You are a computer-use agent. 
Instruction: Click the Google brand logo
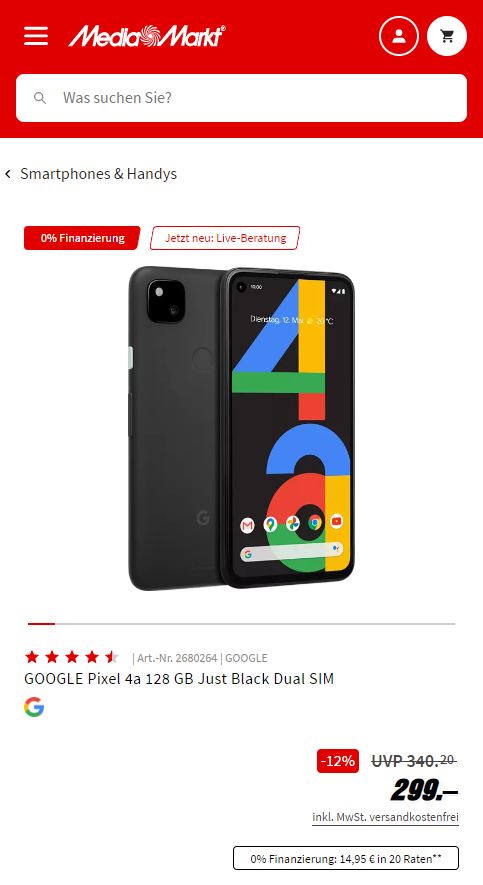tap(34, 707)
